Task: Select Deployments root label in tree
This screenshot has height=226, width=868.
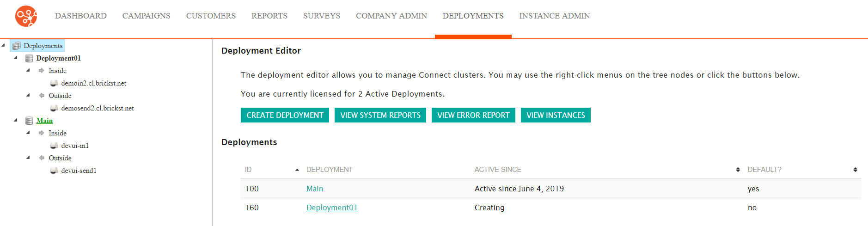Action: pos(43,46)
